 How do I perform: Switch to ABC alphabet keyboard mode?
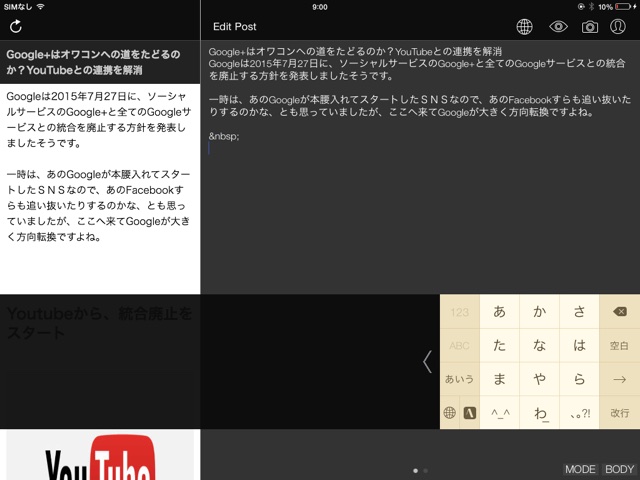460,346
